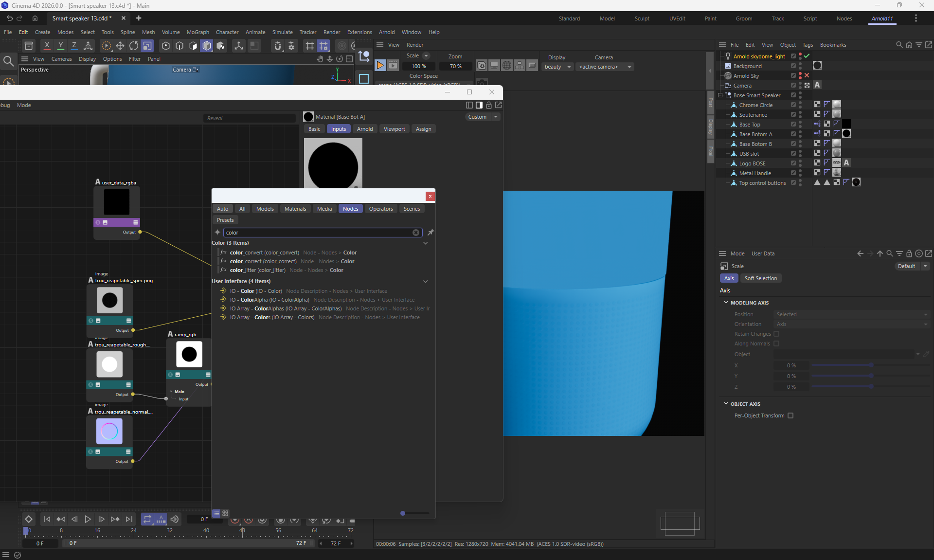Image resolution: width=934 pixels, height=560 pixels.
Task: Collapse the Modeling Axis section
Action: (x=726, y=303)
